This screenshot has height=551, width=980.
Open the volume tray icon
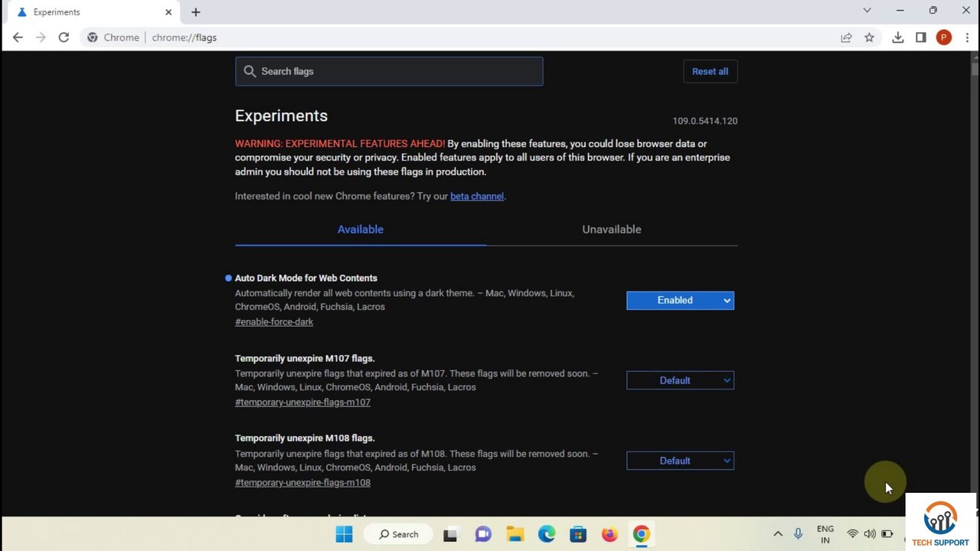tap(870, 534)
